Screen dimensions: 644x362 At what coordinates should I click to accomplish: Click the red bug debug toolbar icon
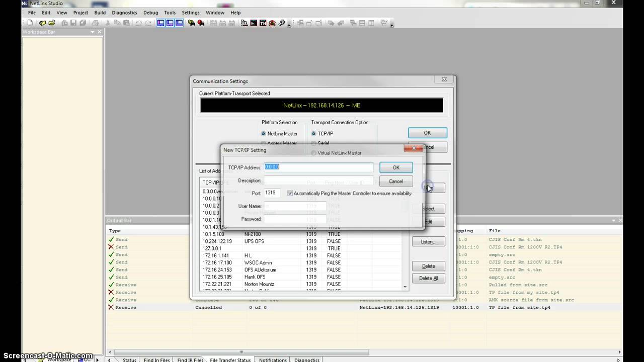(272, 23)
